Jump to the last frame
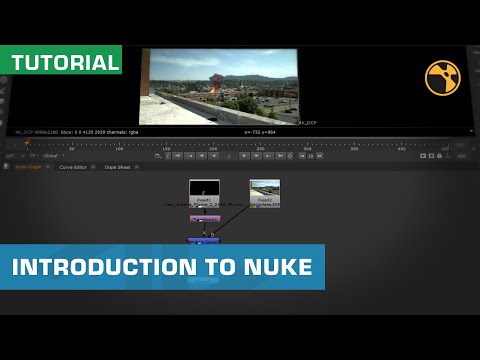Image resolution: width=480 pixels, height=360 pixels. (x=280, y=156)
